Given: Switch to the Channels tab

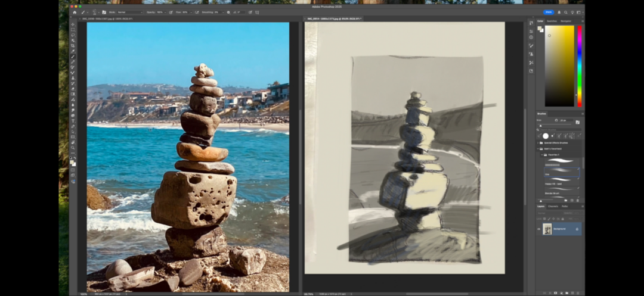Looking at the screenshot, I should click(x=553, y=206).
